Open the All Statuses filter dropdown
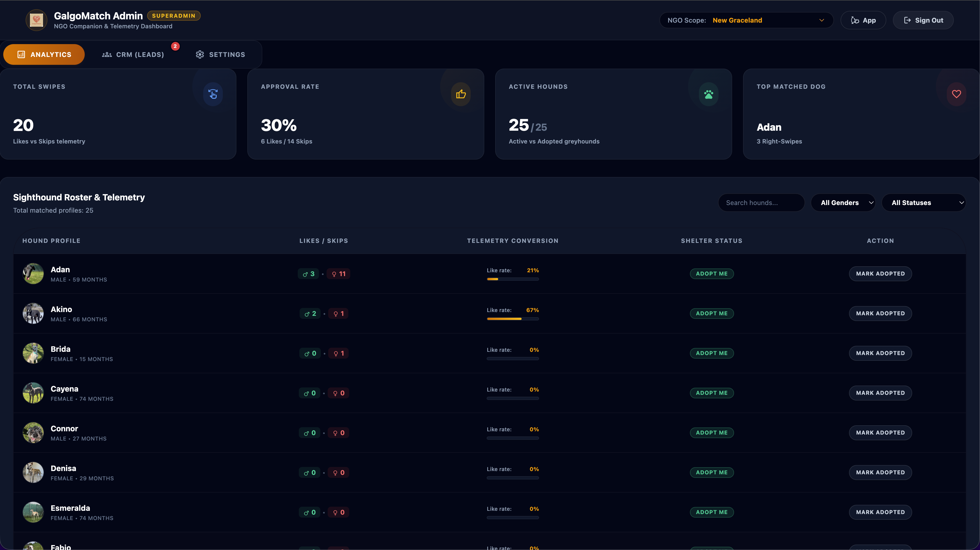980x550 pixels. 924,203
